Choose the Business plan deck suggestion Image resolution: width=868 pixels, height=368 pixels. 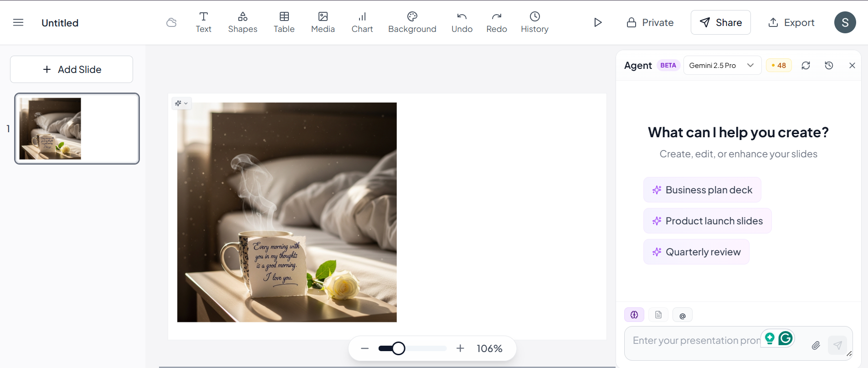click(x=702, y=190)
